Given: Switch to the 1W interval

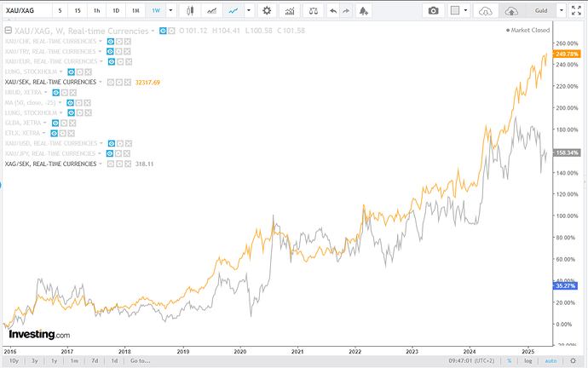Looking at the screenshot, I should pos(155,10).
